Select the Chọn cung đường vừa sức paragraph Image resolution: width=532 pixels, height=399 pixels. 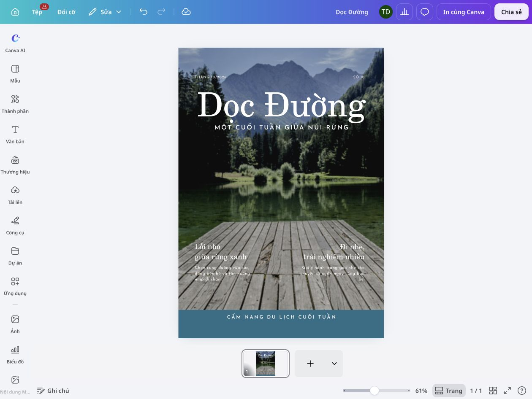[x=222, y=273]
